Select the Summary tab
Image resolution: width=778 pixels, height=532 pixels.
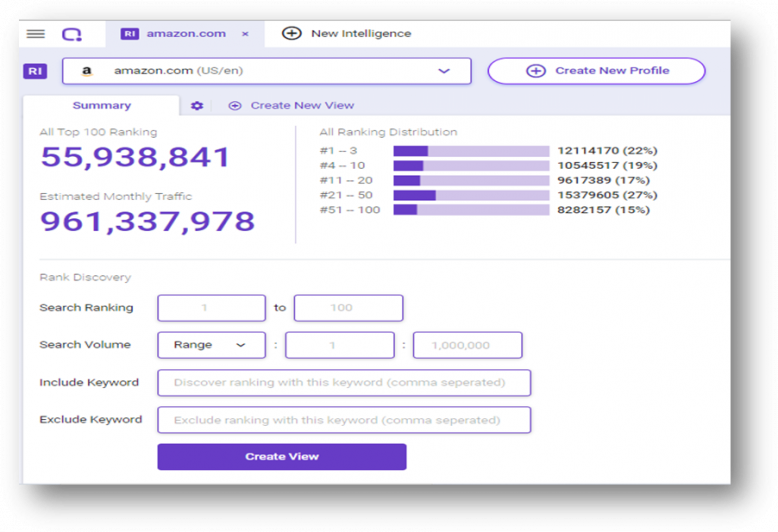click(x=102, y=105)
